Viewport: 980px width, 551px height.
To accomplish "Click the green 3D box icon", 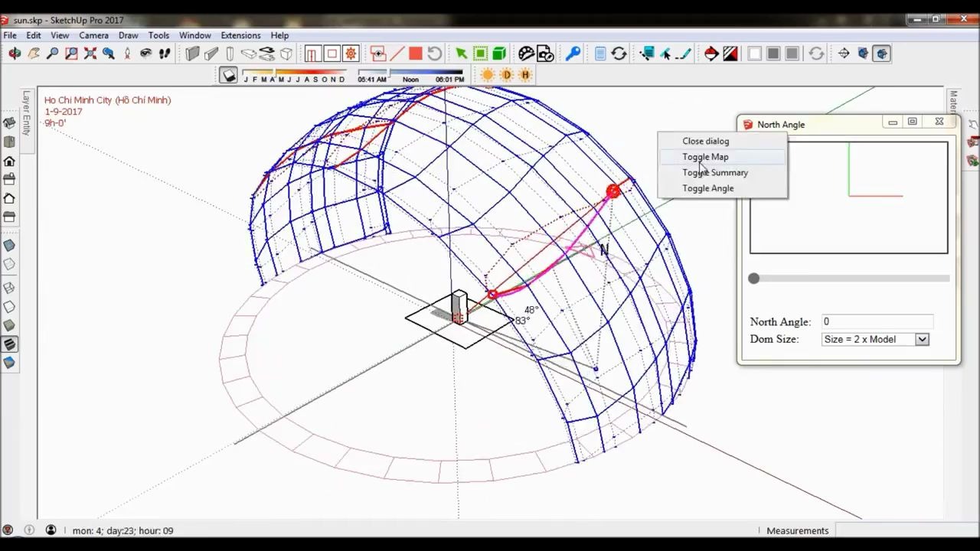I will pos(499,54).
